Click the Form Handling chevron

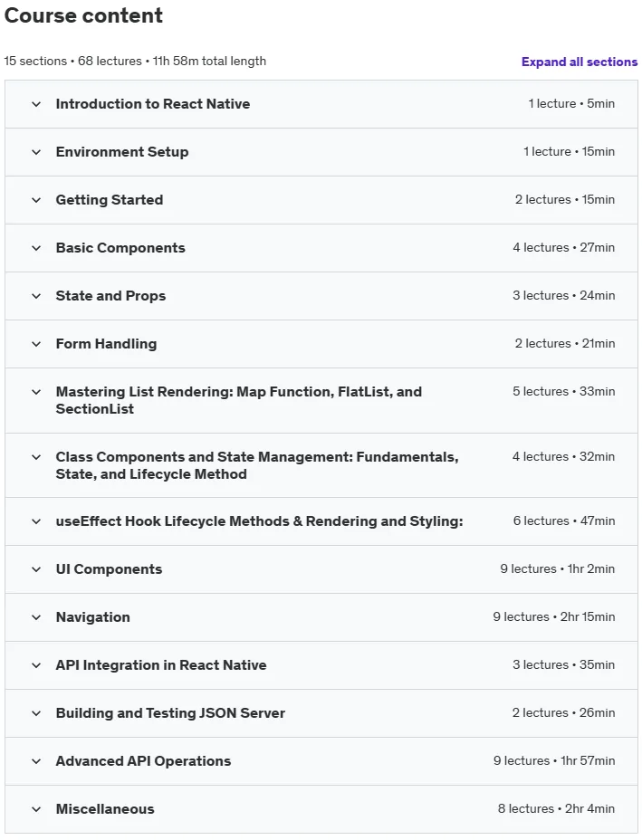click(x=36, y=344)
